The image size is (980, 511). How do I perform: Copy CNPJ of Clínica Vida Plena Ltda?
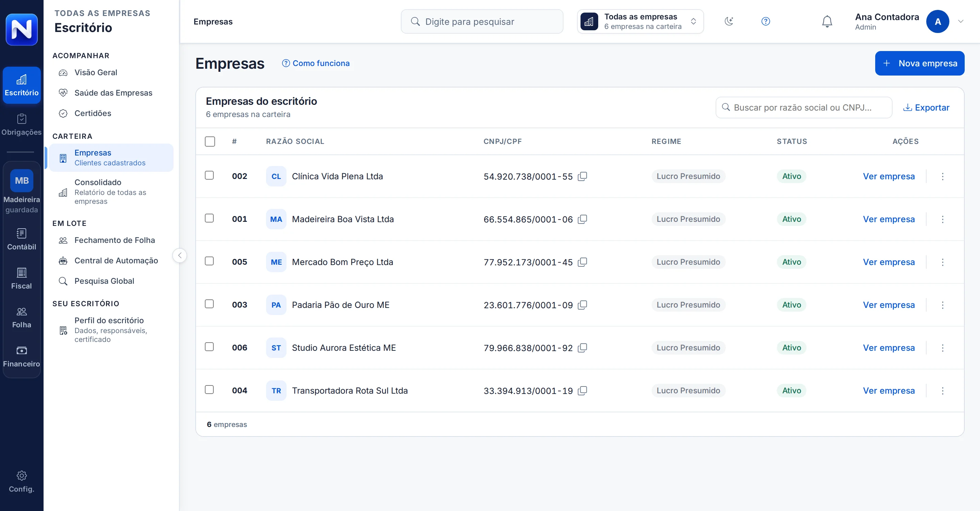[x=583, y=176]
